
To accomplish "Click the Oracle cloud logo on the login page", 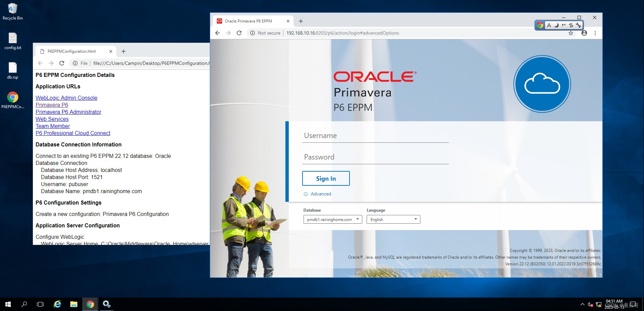I will [x=542, y=84].
